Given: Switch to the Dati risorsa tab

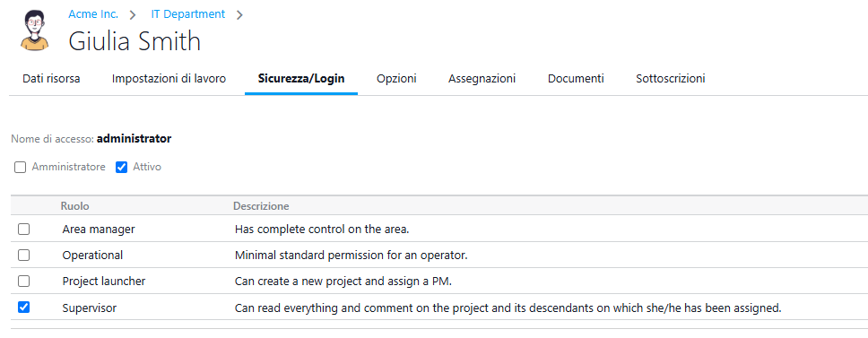Looking at the screenshot, I should pos(51,79).
